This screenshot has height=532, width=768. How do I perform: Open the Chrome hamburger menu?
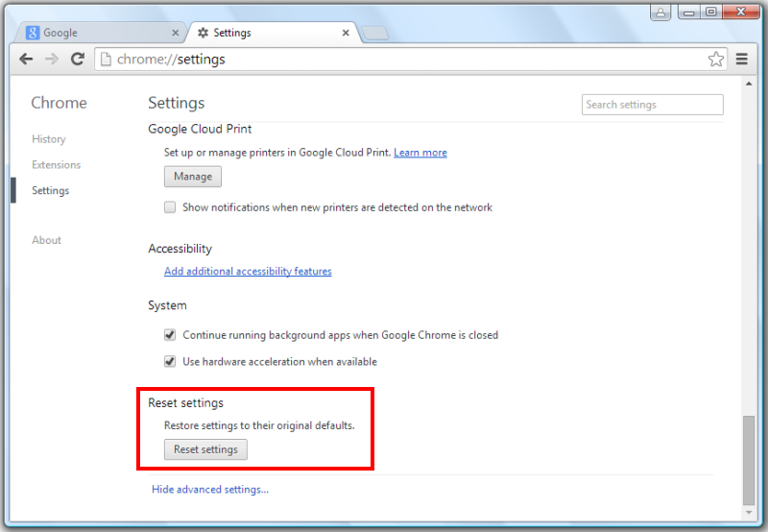(741, 60)
